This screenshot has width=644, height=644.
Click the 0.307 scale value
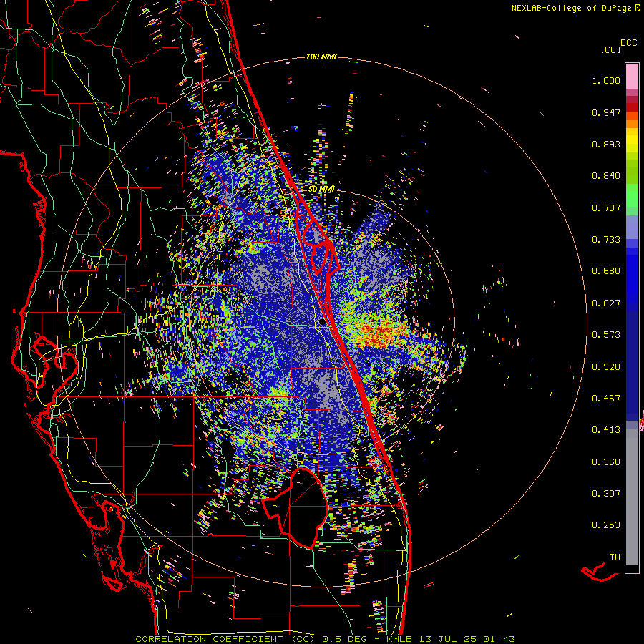point(606,494)
